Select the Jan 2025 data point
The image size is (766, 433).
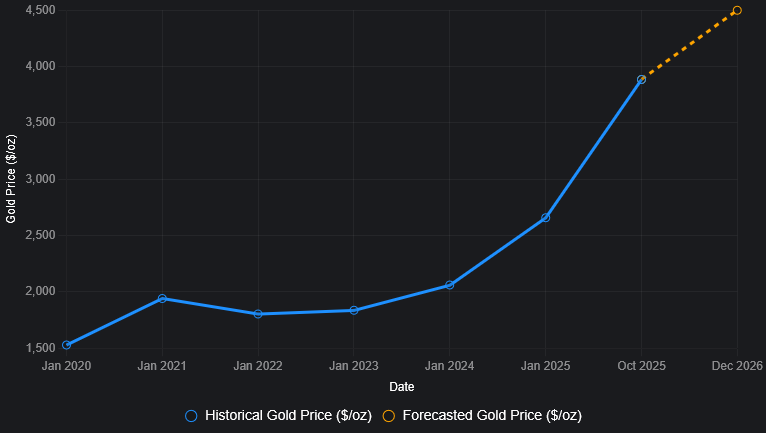point(545,217)
